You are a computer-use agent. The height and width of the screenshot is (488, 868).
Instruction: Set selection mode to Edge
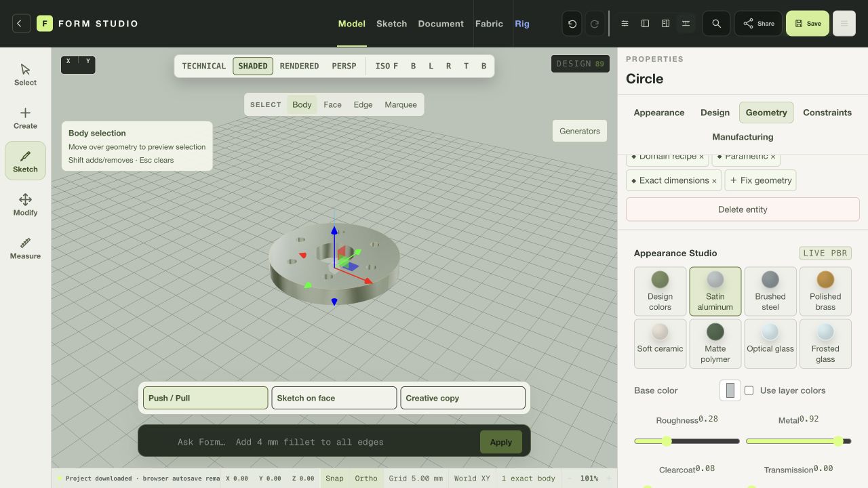pos(363,104)
